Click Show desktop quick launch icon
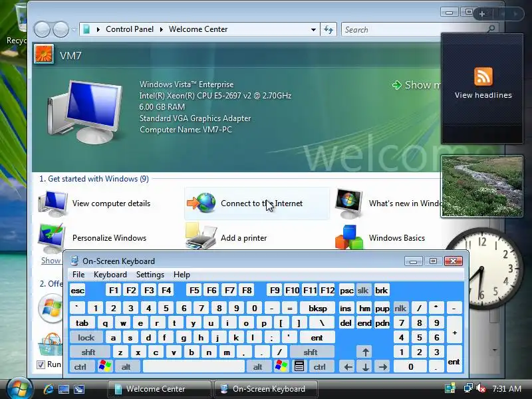 coord(64,389)
